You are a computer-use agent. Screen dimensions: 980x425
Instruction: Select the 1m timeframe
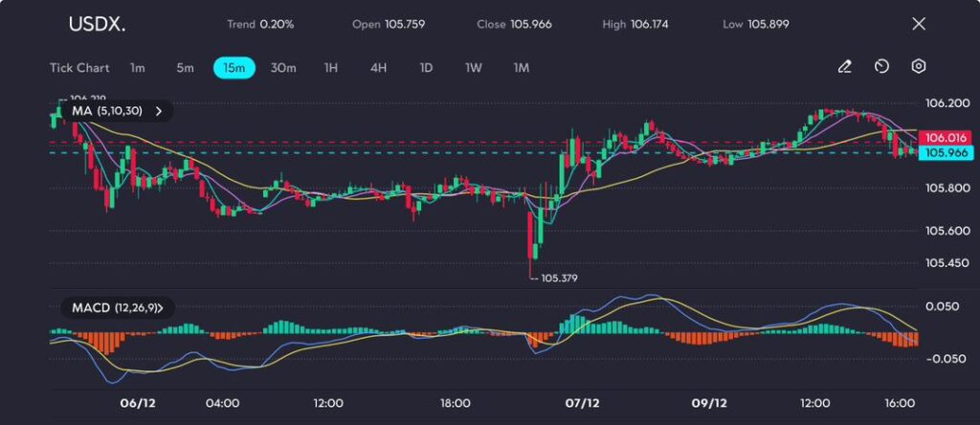click(138, 68)
